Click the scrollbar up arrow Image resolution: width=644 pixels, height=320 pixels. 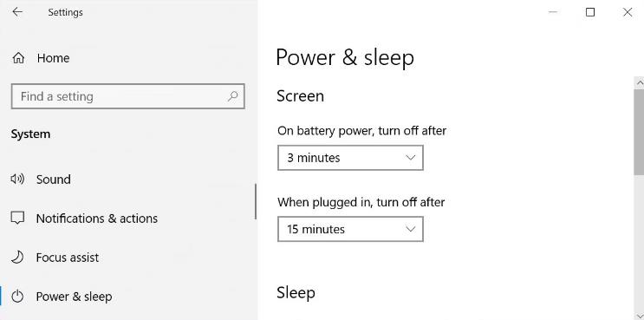click(639, 82)
